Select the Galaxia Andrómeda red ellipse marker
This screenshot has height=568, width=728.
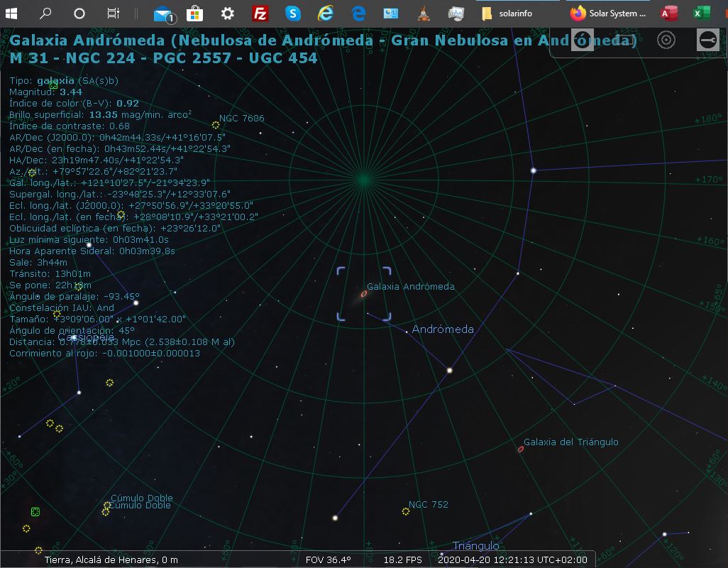click(364, 293)
